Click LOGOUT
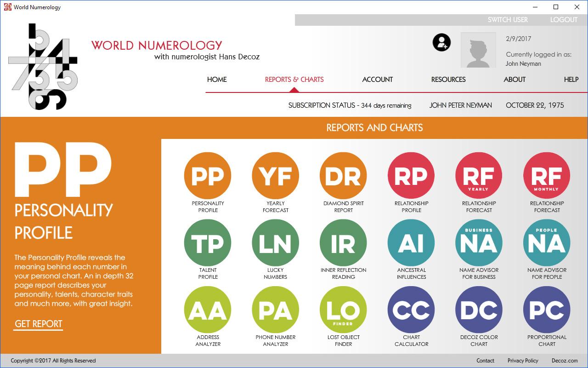 564,20
